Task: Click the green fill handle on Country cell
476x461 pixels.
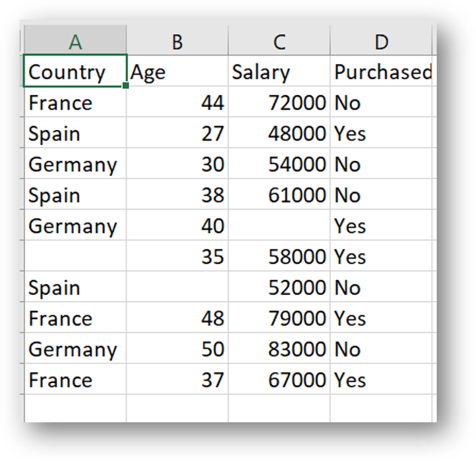Action: coord(126,86)
